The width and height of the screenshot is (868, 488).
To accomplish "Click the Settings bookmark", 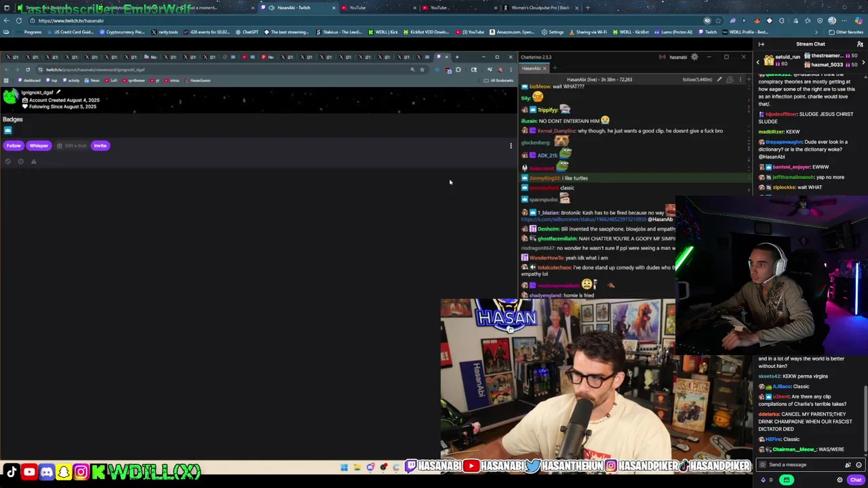I will [x=553, y=32].
